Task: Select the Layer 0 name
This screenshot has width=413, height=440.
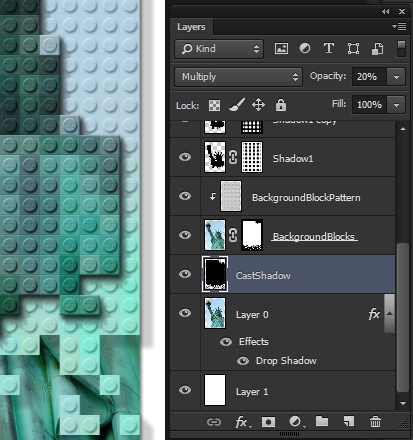Action: point(252,315)
